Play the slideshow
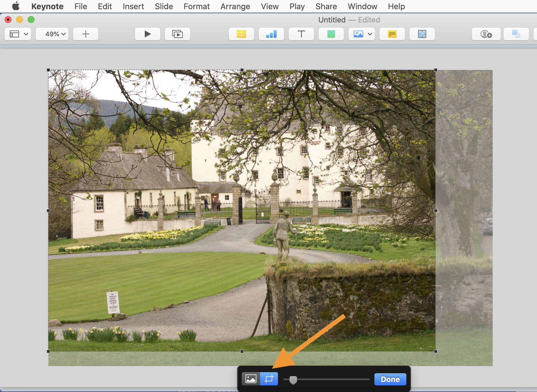 click(148, 34)
